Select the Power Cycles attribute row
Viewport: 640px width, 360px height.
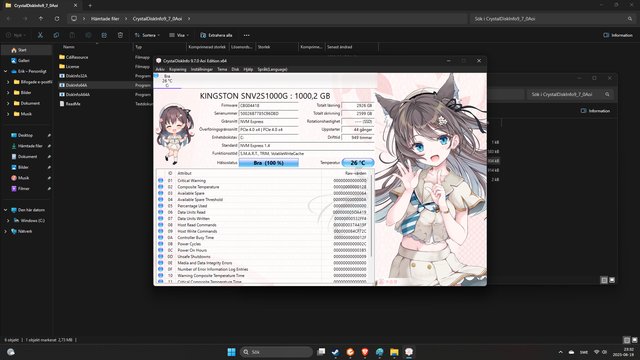[263, 244]
